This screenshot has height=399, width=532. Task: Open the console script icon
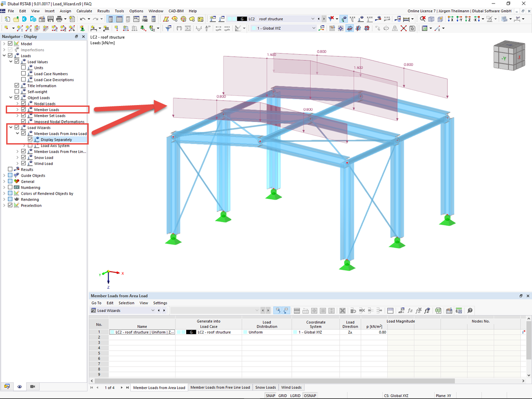click(x=136, y=19)
